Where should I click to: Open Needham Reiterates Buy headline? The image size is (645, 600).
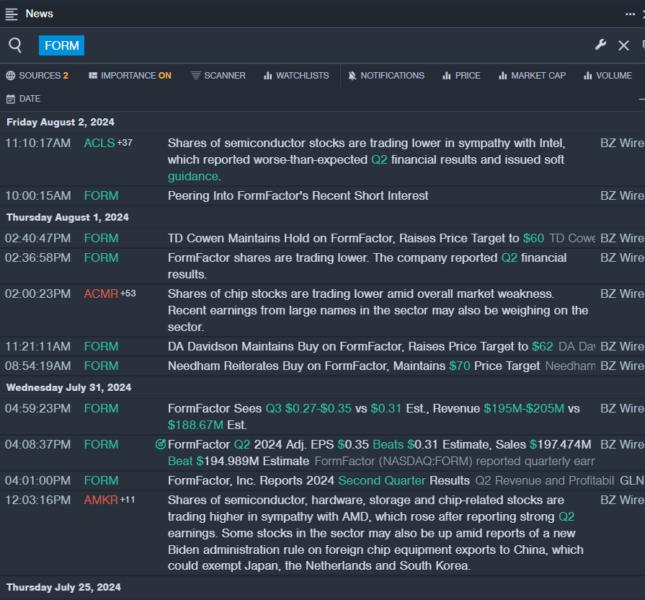pos(354,366)
